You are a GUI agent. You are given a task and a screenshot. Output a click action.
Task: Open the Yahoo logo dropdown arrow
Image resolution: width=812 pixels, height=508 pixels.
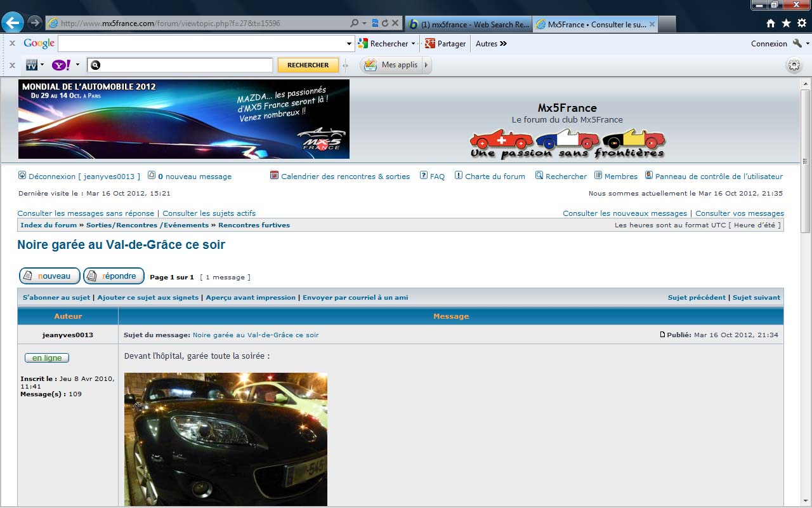click(x=78, y=65)
